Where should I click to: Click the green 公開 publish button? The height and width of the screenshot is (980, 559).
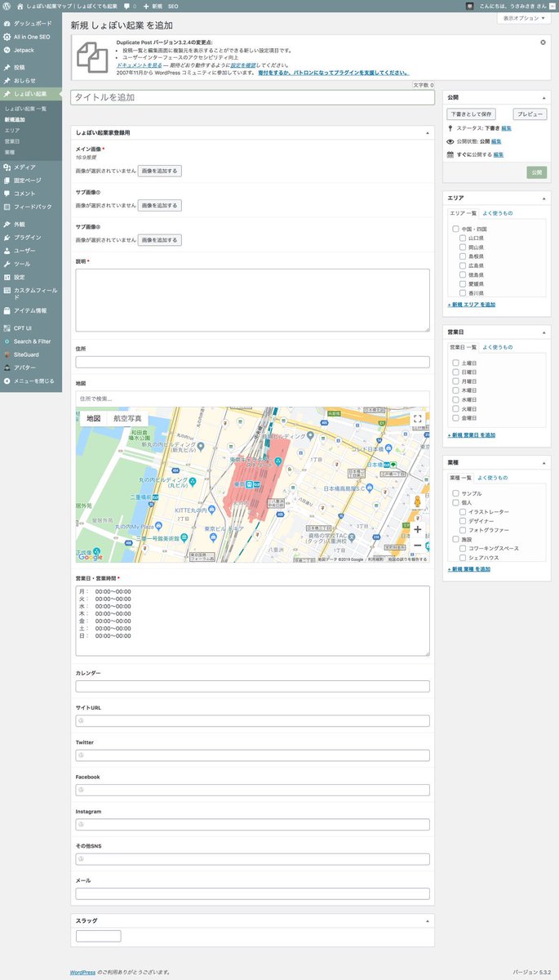pyautogui.click(x=536, y=172)
